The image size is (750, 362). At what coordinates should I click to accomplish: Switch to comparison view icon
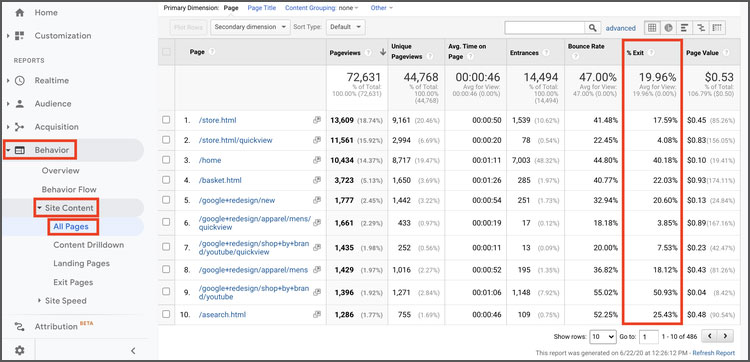701,28
